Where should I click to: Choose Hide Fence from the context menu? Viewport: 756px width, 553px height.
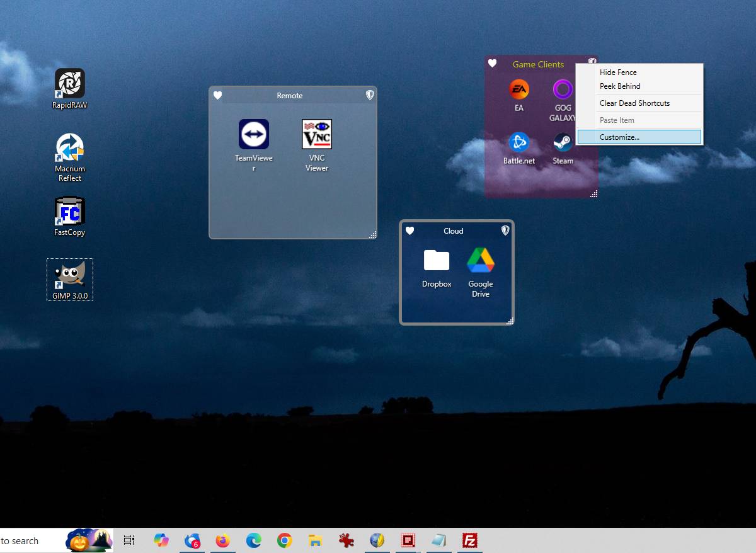pyautogui.click(x=618, y=72)
